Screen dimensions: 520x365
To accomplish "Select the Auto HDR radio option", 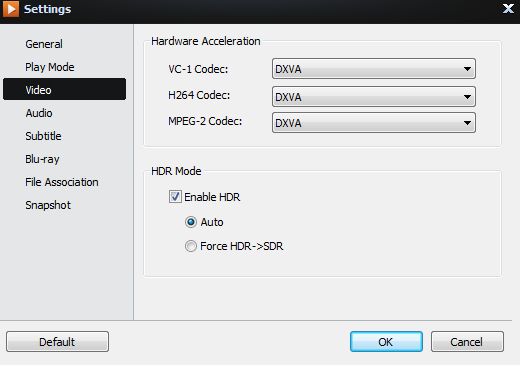I will coord(191,222).
